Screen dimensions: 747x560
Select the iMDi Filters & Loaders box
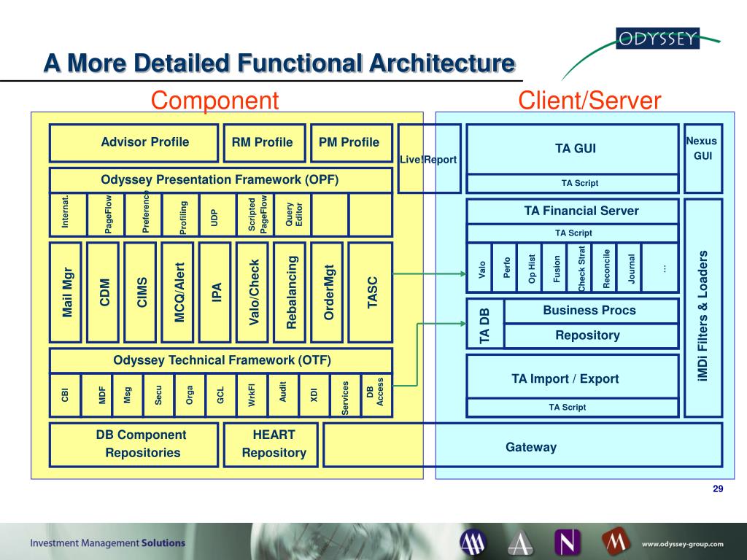point(703,308)
